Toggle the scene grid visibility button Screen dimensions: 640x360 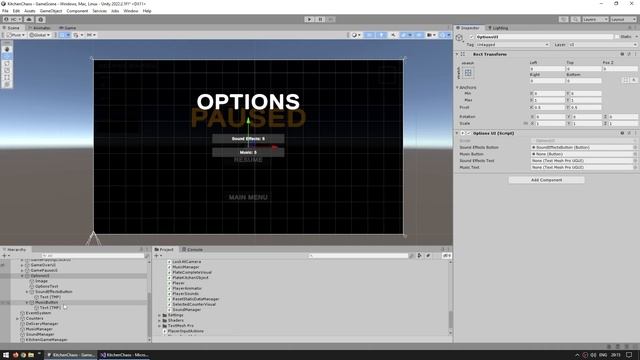coord(62,35)
